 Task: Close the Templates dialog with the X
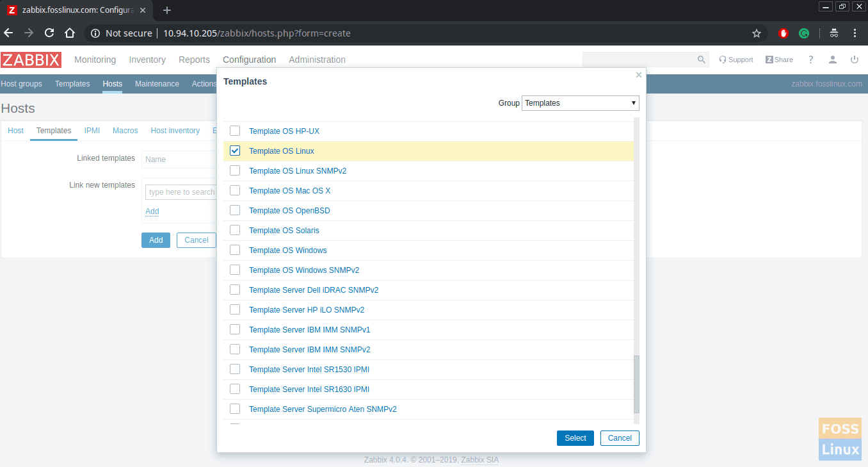[x=638, y=75]
